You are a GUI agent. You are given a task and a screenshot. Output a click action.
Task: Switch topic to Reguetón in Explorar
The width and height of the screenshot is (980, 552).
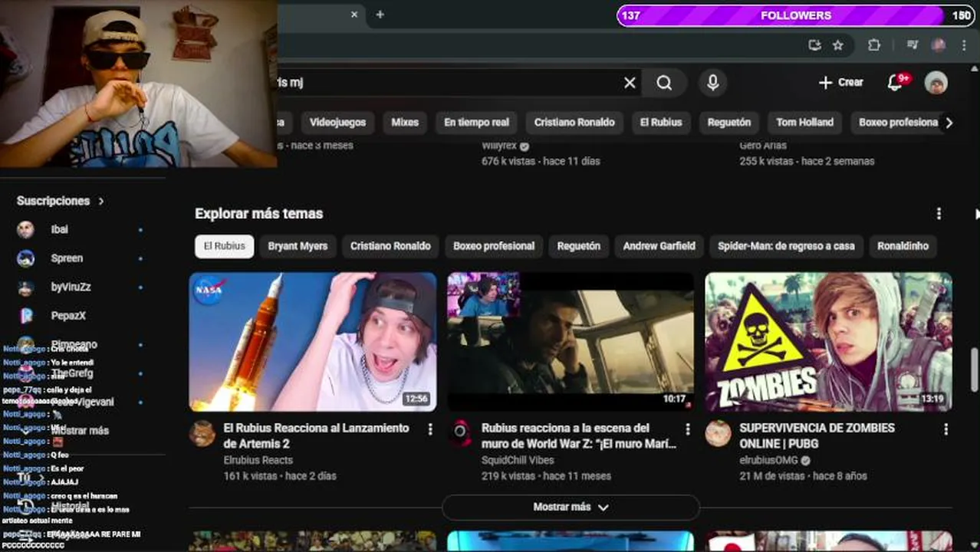tap(578, 246)
